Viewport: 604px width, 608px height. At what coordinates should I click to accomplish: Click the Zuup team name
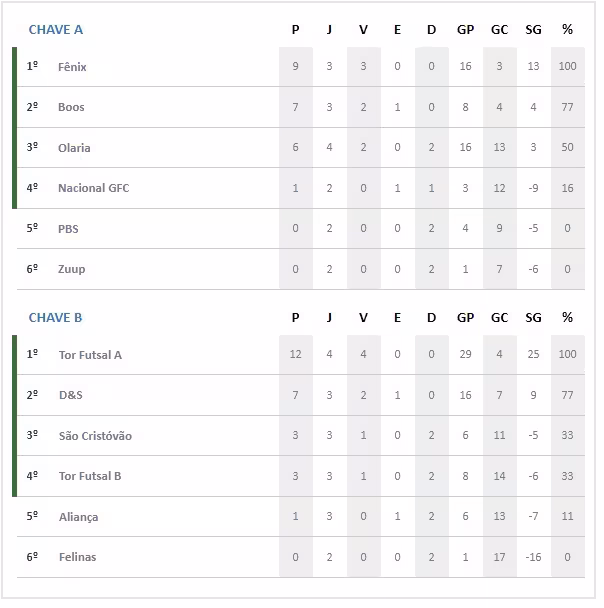click(x=71, y=269)
